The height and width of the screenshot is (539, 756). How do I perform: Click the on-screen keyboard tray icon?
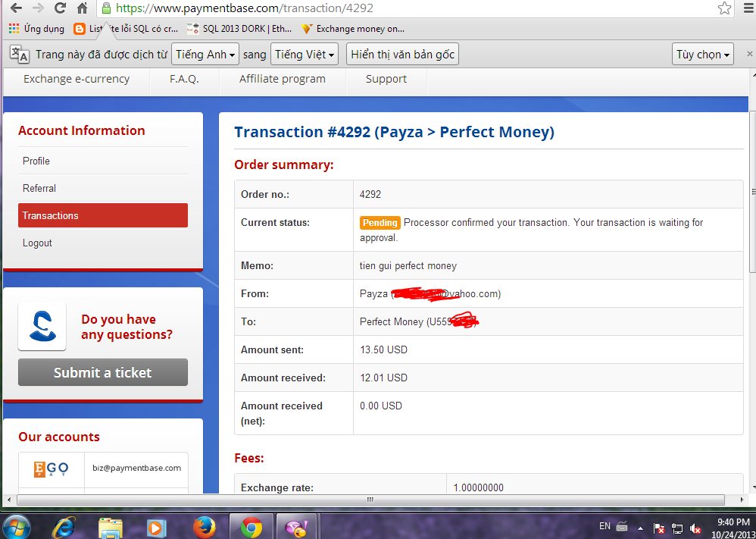(x=621, y=527)
